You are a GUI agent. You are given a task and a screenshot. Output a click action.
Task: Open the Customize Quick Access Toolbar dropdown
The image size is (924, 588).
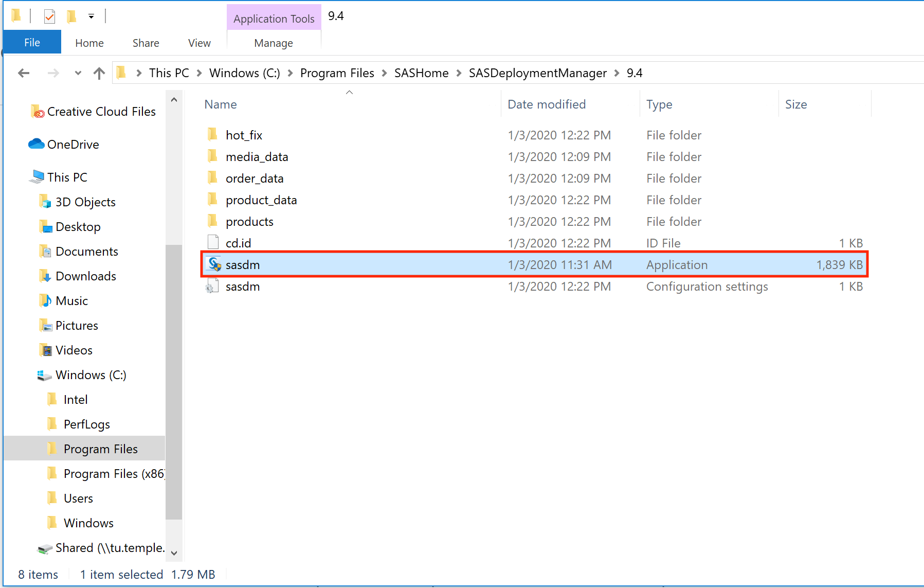tap(91, 16)
